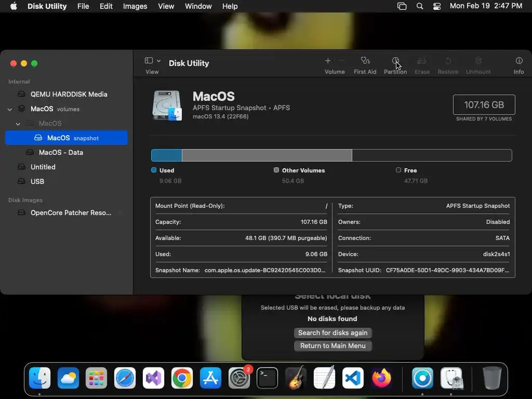This screenshot has width=532, height=399.
Task: Click the date and time in menu bar
Action: click(486, 6)
